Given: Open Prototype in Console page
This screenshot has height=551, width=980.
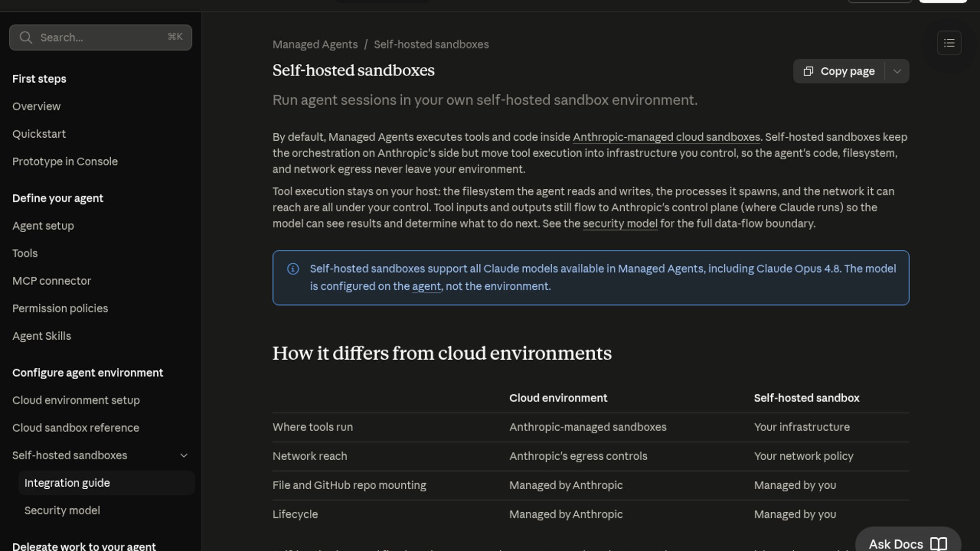Looking at the screenshot, I should pyautogui.click(x=65, y=162).
